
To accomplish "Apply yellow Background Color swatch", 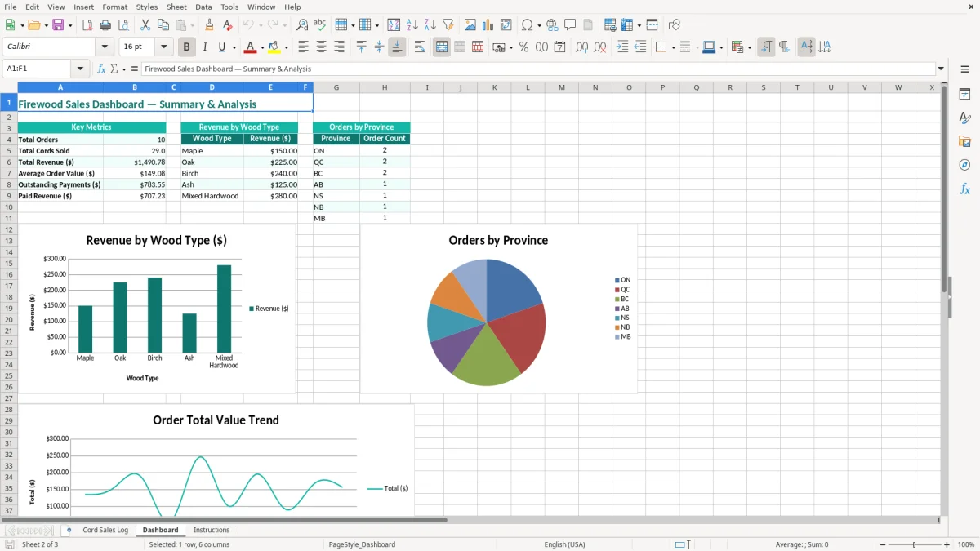I will (274, 47).
